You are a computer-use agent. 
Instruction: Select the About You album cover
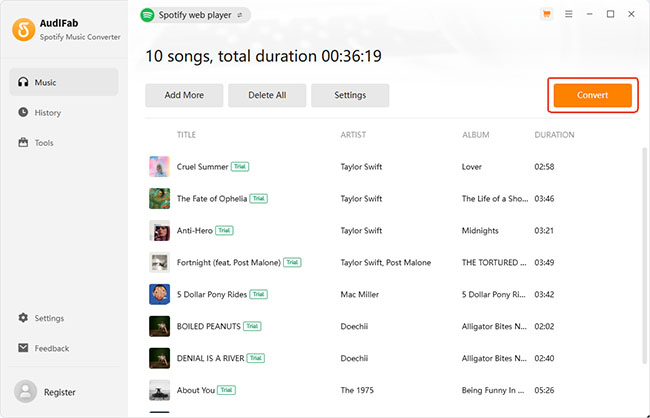tap(159, 390)
